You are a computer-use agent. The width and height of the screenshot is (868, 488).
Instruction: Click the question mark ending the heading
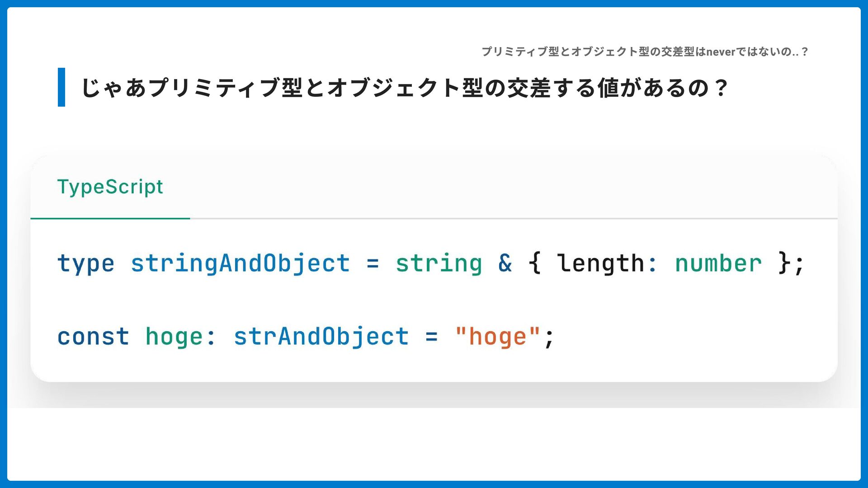721,88
